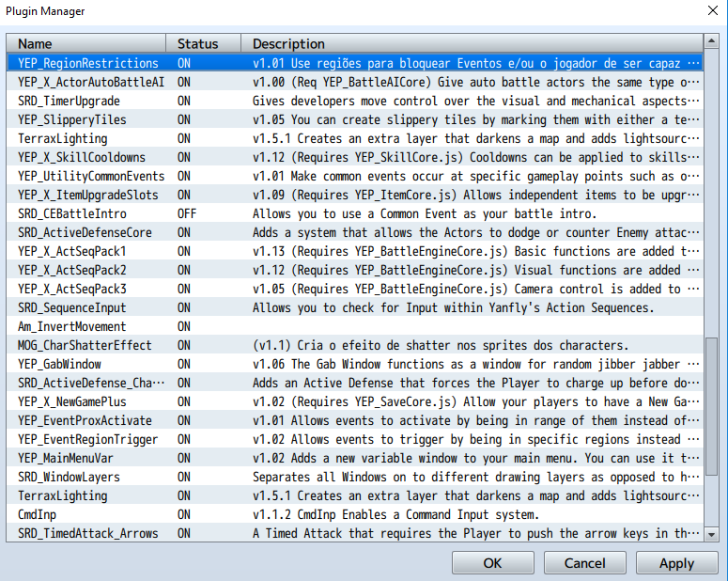Click the OFF status of SRD_CEBattleIntro
Screen dimensions: 728x581
pos(187,213)
